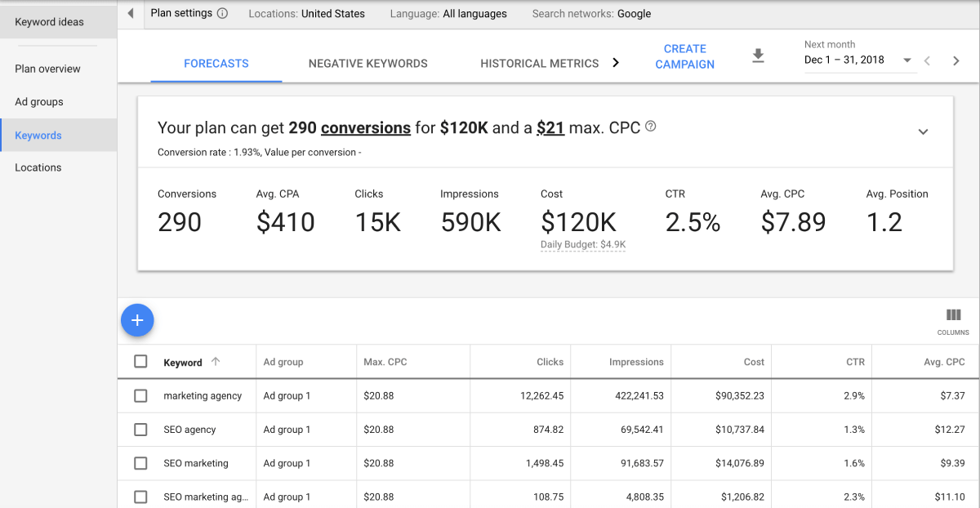Click the download forecast icon
980x508 pixels.
[x=758, y=56]
